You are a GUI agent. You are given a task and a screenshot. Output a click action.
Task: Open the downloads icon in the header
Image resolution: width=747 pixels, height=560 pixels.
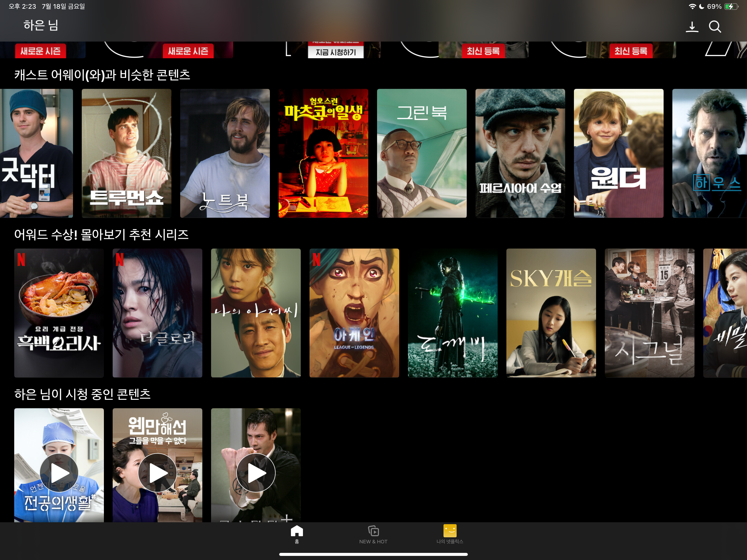click(691, 27)
